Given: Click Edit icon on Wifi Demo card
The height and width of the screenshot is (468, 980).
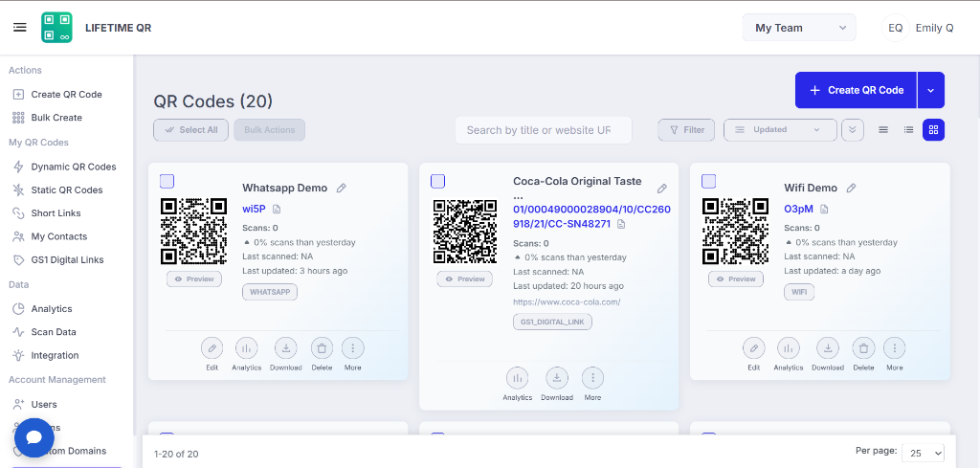Looking at the screenshot, I should click(754, 348).
